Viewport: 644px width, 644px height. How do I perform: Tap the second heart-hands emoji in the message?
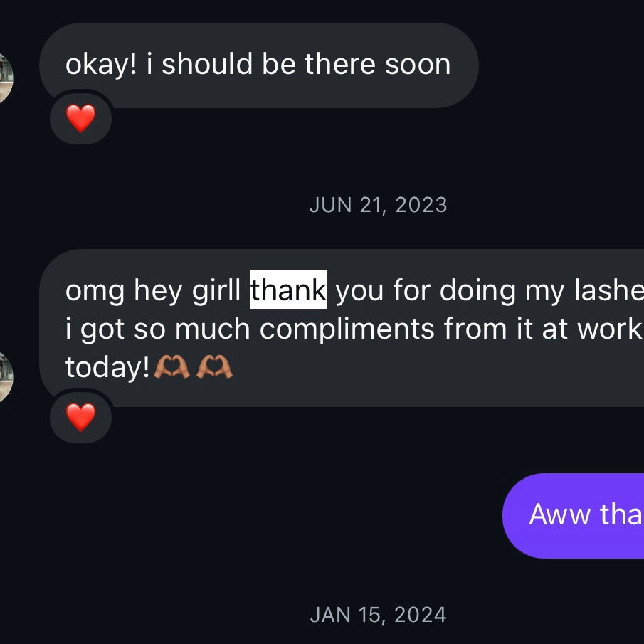click(x=214, y=367)
